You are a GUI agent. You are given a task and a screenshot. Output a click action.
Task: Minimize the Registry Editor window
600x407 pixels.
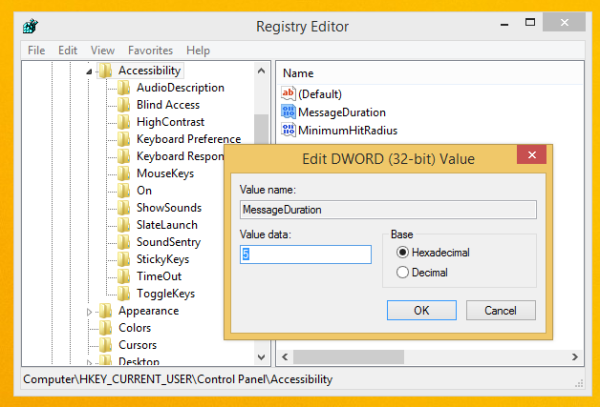pyautogui.click(x=505, y=24)
